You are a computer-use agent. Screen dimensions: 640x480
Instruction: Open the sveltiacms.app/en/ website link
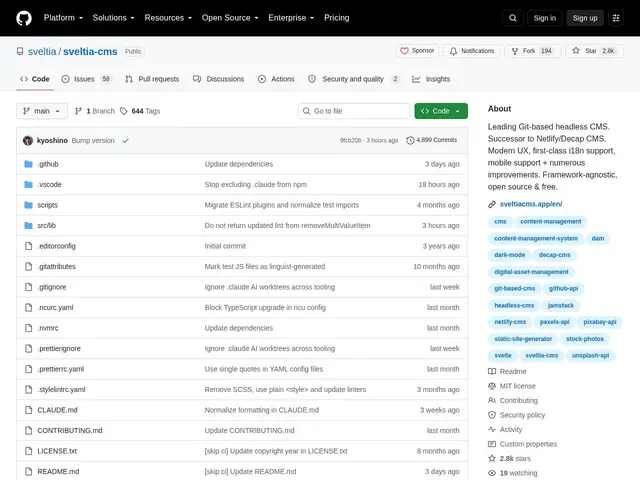[531, 204]
